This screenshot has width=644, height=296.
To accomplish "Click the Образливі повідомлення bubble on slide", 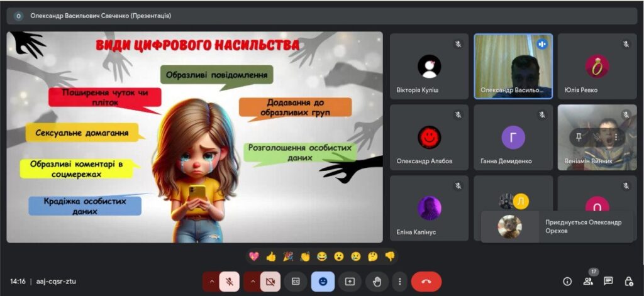I will click(x=216, y=75).
